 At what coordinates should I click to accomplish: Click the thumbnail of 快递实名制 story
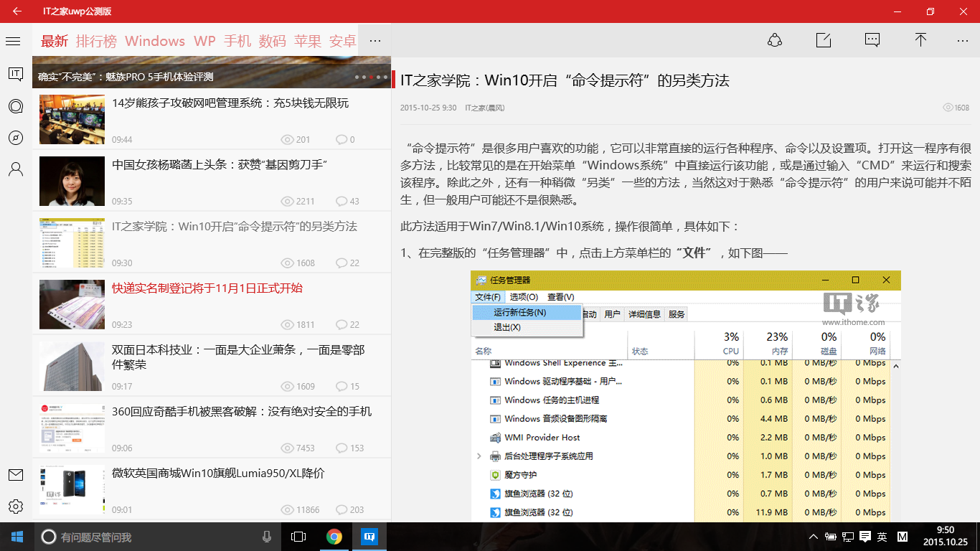click(x=72, y=305)
